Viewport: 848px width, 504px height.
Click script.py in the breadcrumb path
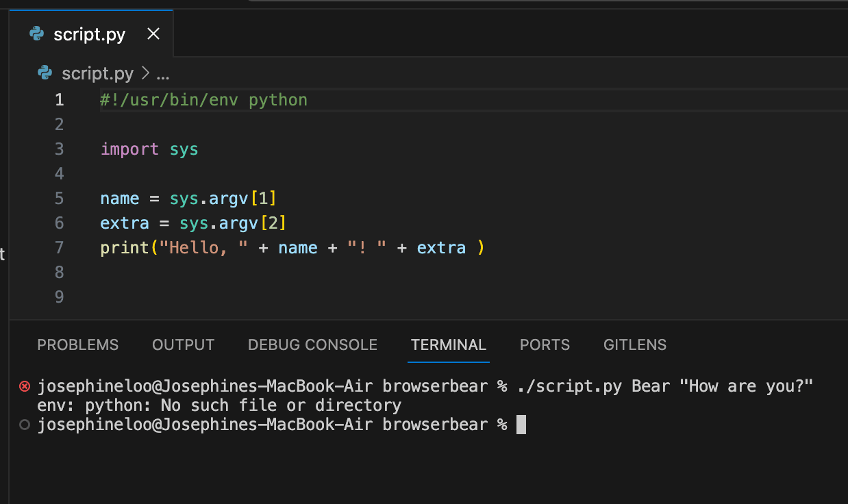tap(98, 73)
